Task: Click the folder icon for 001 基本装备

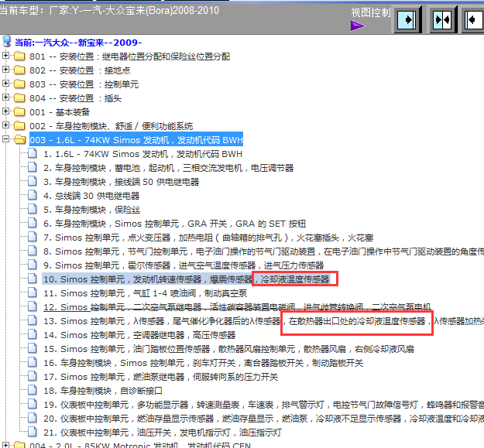Action: (19, 111)
